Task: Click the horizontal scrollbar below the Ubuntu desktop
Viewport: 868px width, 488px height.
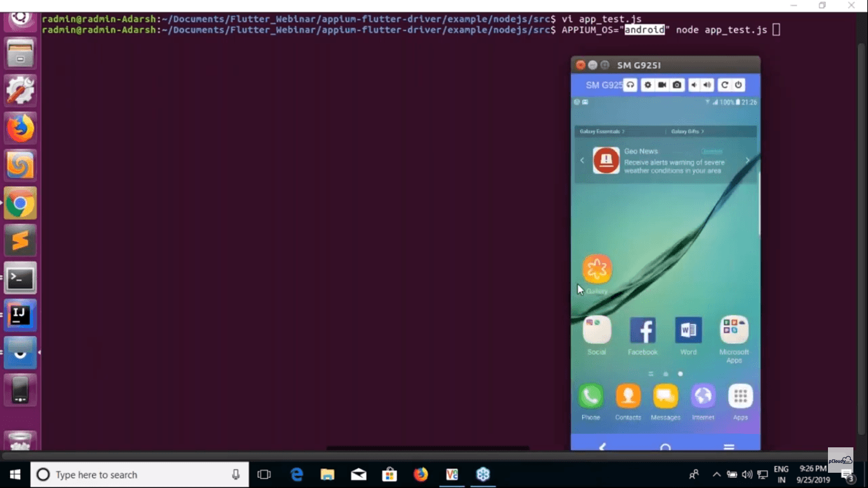Action: (x=428, y=449)
